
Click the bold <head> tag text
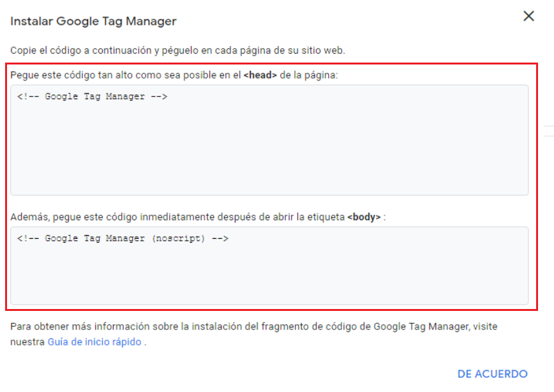click(260, 75)
